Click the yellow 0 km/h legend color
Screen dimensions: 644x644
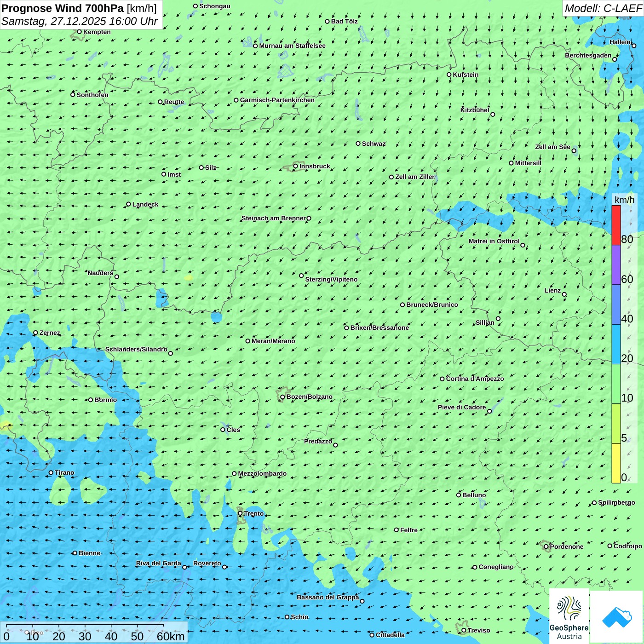(x=616, y=463)
